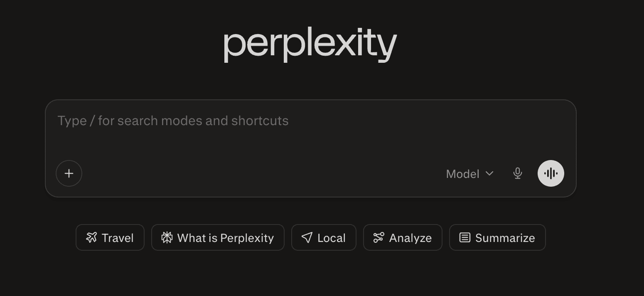Screen dimensions: 644x296
Task: Select the Travel shortcut
Action: [x=110, y=237]
